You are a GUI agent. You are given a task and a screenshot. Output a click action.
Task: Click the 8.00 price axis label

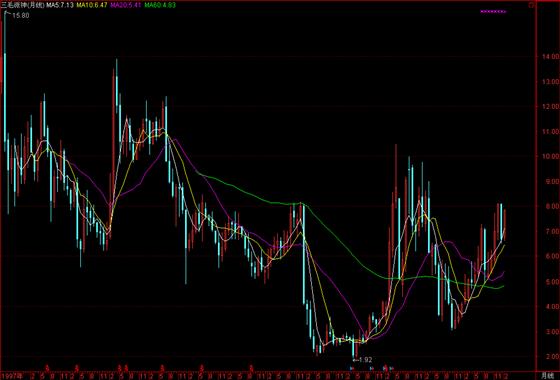pos(551,206)
